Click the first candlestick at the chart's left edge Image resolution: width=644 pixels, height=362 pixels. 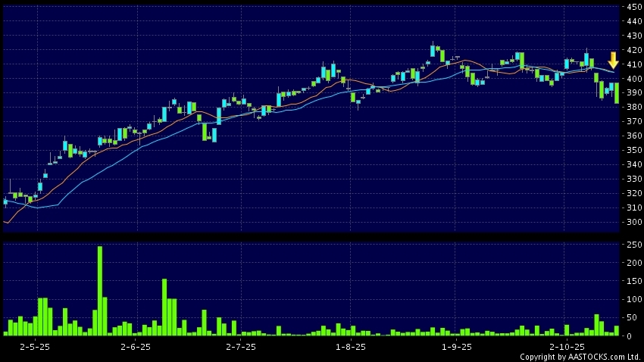pos(5,201)
